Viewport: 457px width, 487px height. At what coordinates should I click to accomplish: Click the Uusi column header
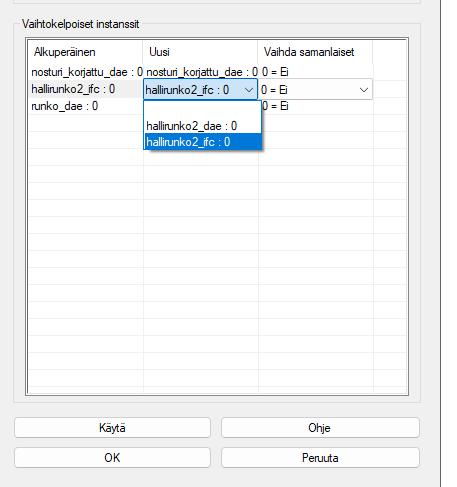200,52
